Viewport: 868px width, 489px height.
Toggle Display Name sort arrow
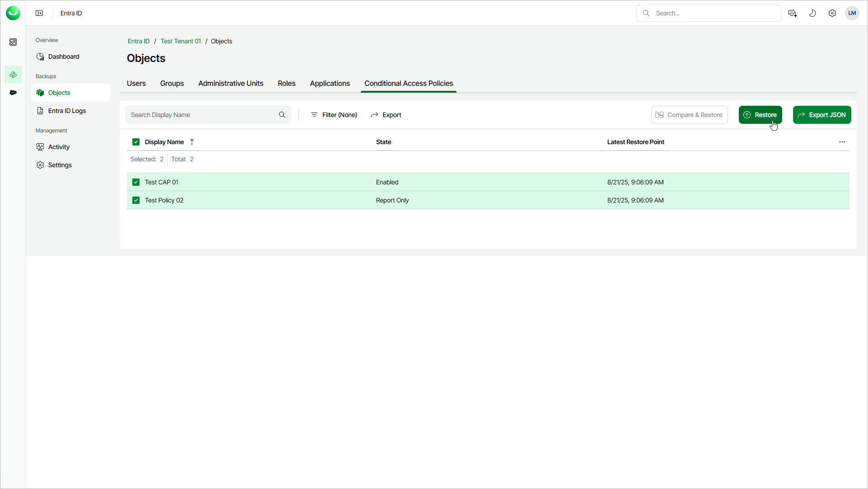coord(192,142)
